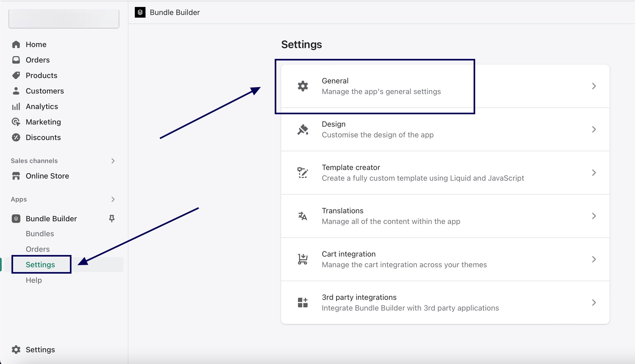The width and height of the screenshot is (635, 364).
Task: Expand the Apps section chevron
Action: (x=113, y=199)
